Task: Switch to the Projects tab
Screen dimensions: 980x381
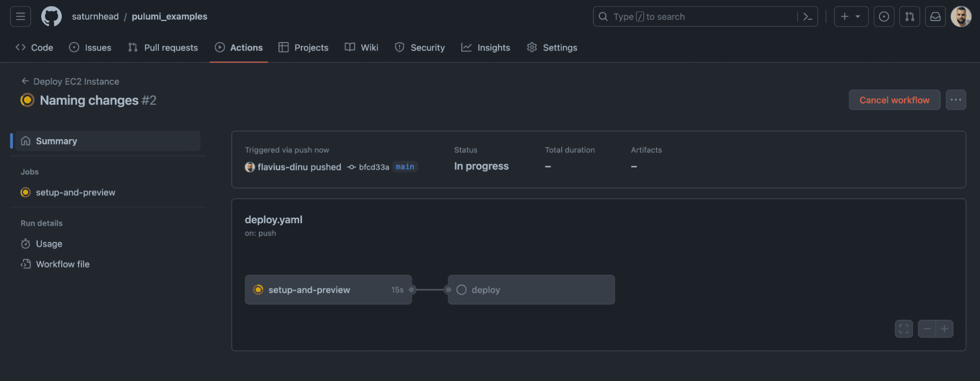Action: [x=303, y=48]
